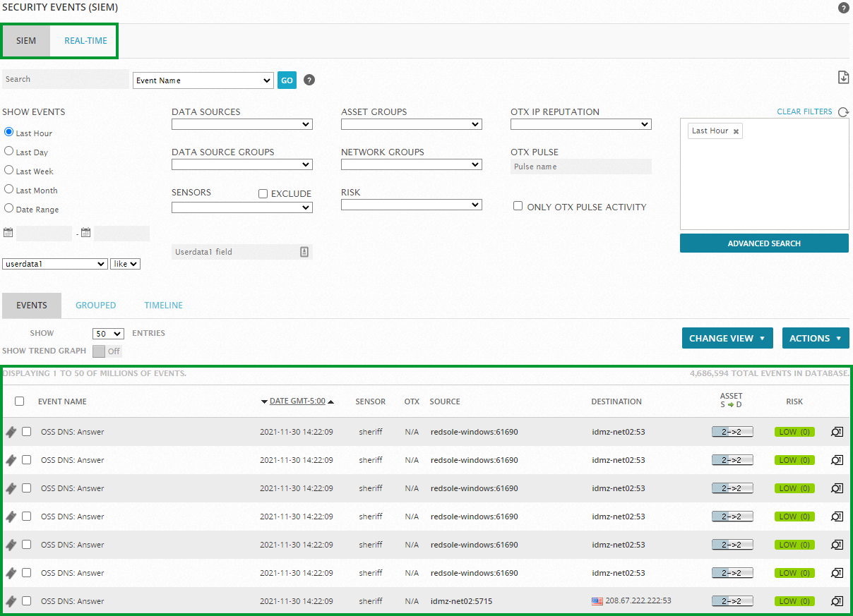Click the Pulse name input field
This screenshot has width=853, height=616.
581,167
